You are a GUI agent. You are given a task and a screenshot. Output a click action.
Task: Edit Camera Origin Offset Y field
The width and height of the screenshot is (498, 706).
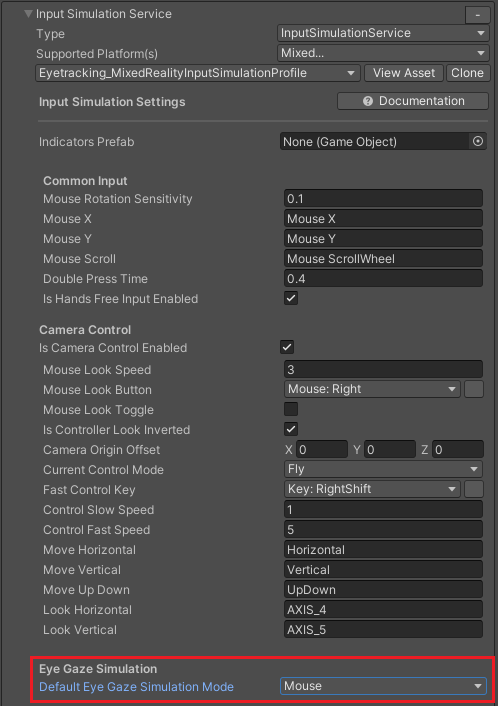(x=389, y=449)
